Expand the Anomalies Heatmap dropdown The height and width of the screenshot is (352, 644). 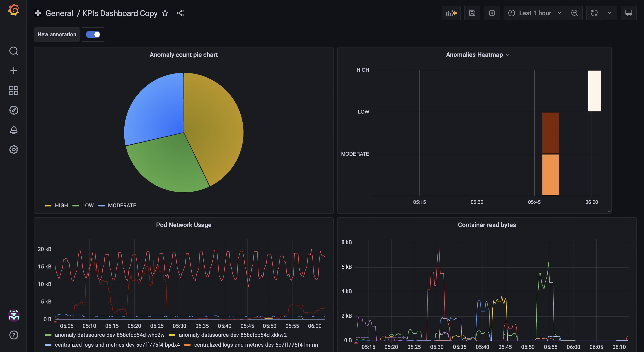coord(509,55)
